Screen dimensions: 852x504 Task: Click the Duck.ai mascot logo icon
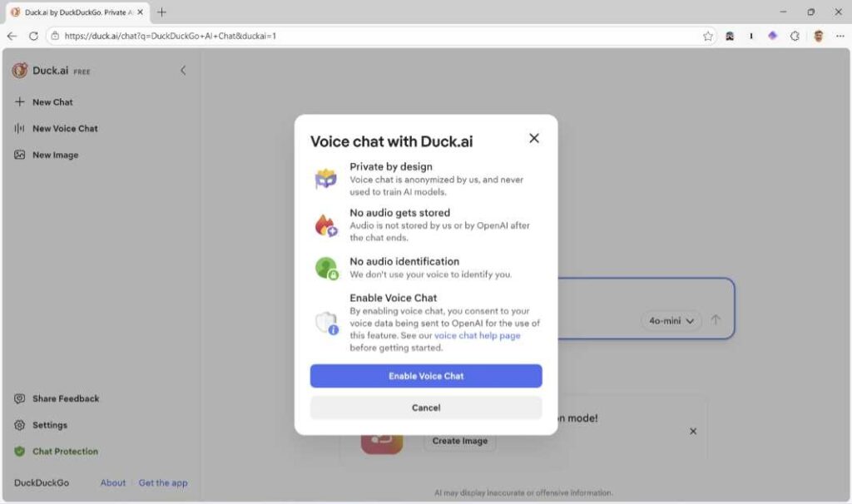point(19,71)
